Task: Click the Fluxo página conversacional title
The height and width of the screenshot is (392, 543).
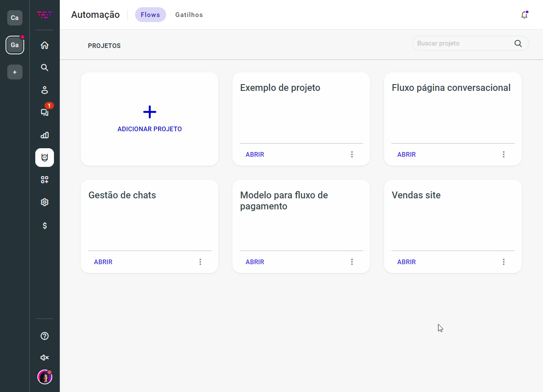Action: [451, 88]
